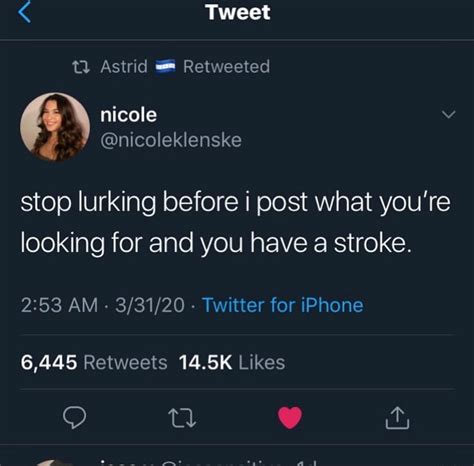Expand the tweet options chevron

click(448, 114)
